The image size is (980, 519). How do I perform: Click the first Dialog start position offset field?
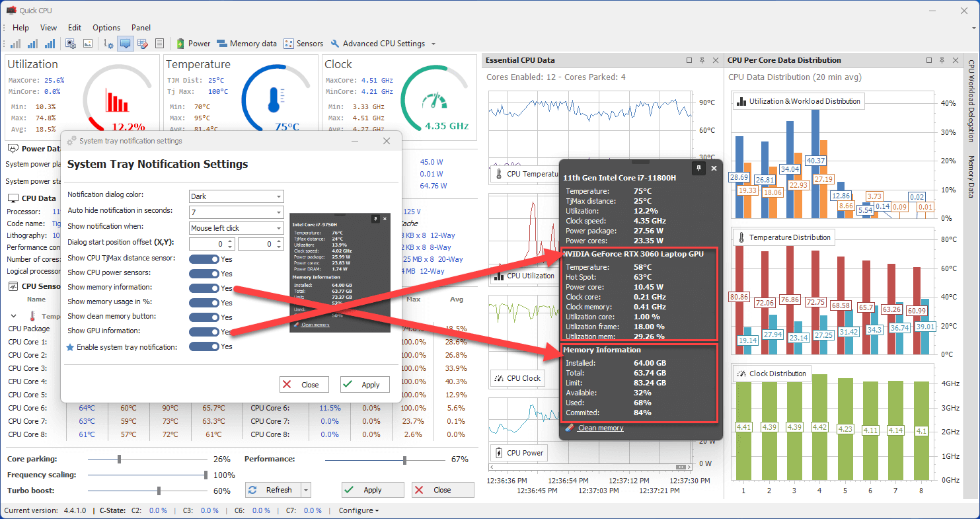pos(211,244)
